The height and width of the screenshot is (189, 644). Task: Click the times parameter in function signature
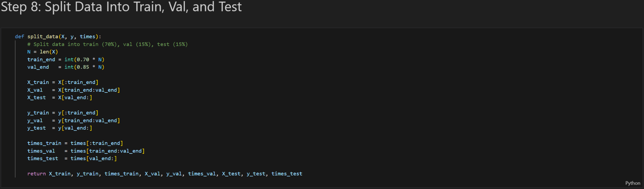coord(87,36)
